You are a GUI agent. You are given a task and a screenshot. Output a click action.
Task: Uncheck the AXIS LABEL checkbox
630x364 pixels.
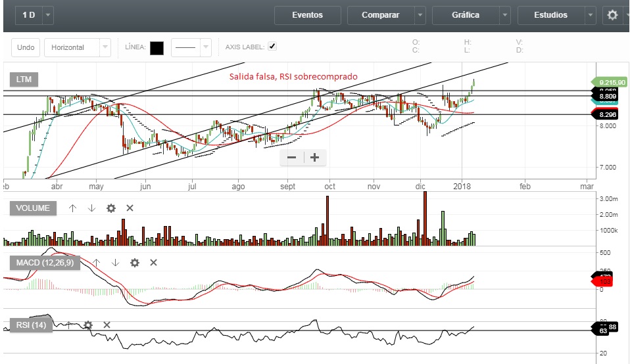pyautogui.click(x=272, y=47)
